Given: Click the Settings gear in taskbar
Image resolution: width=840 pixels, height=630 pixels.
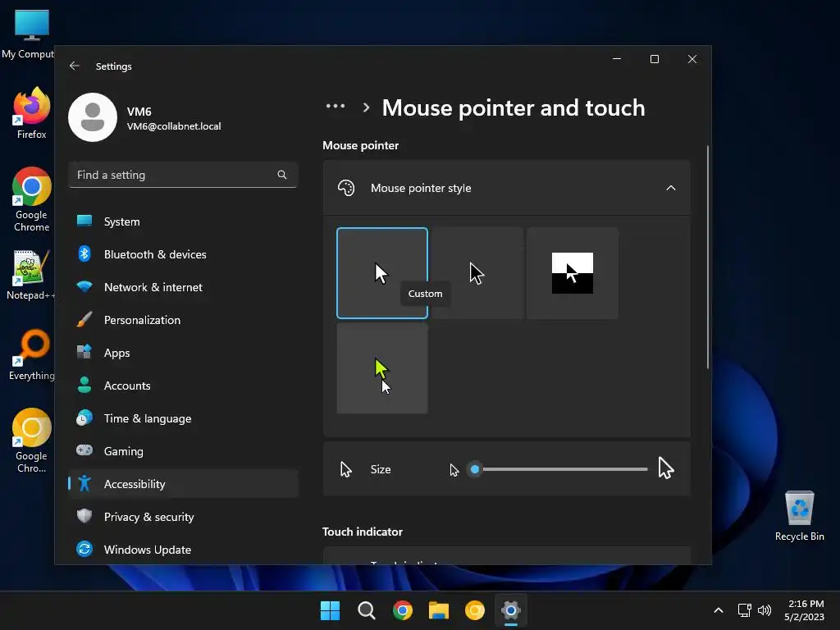Looking at the screenshot, I should [x=511, y=610].
